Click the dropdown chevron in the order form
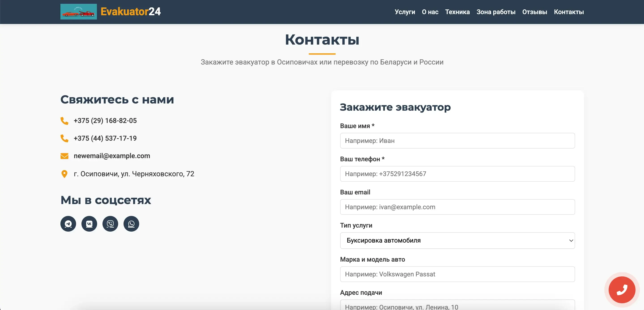The height and width of the screenshot is (310, 644). pos(571,240)
